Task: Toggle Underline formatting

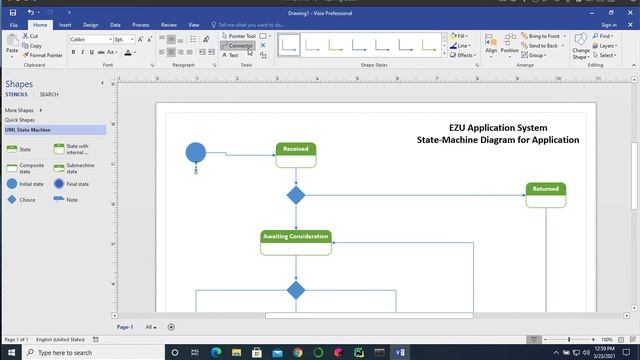Action: coord(91,52)
